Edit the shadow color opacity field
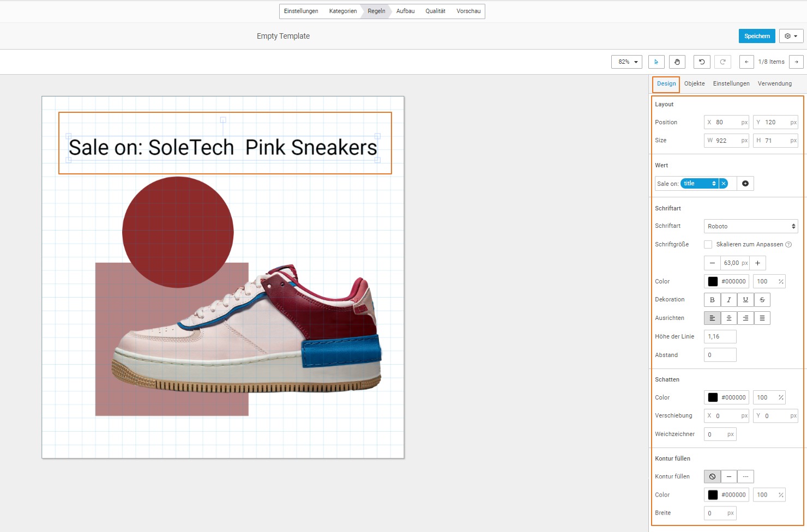Viewport: 807px width, 532px height. point(769,397)
